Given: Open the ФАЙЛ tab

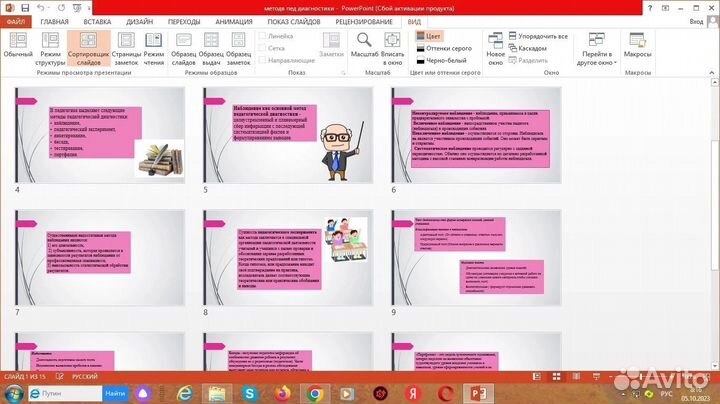Looking at the screenshot, I should tap(16, 22).
